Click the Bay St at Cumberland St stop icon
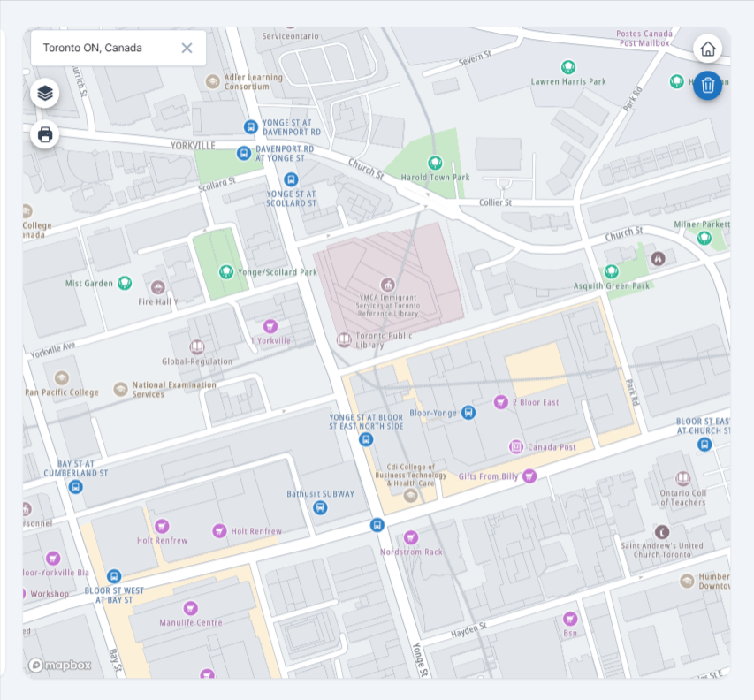Screen dimensions: 754x700 pyautogui.click(x=75, y=487)
